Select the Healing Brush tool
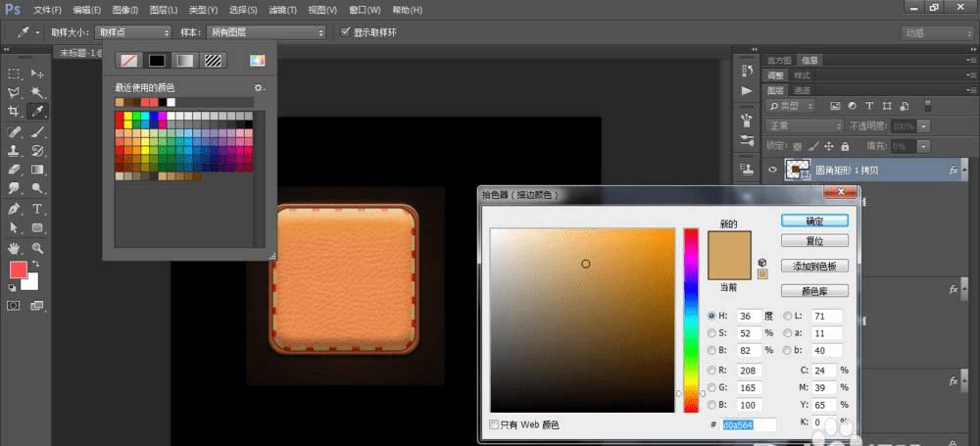The image size is (980, 446). pos(13,131)
